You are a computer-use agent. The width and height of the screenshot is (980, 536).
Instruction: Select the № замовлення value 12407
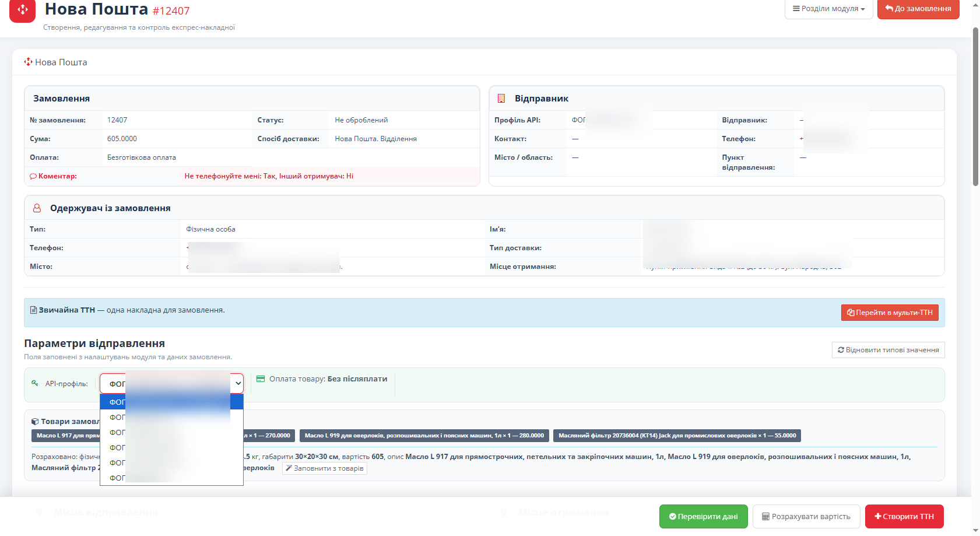pos(117,120)
